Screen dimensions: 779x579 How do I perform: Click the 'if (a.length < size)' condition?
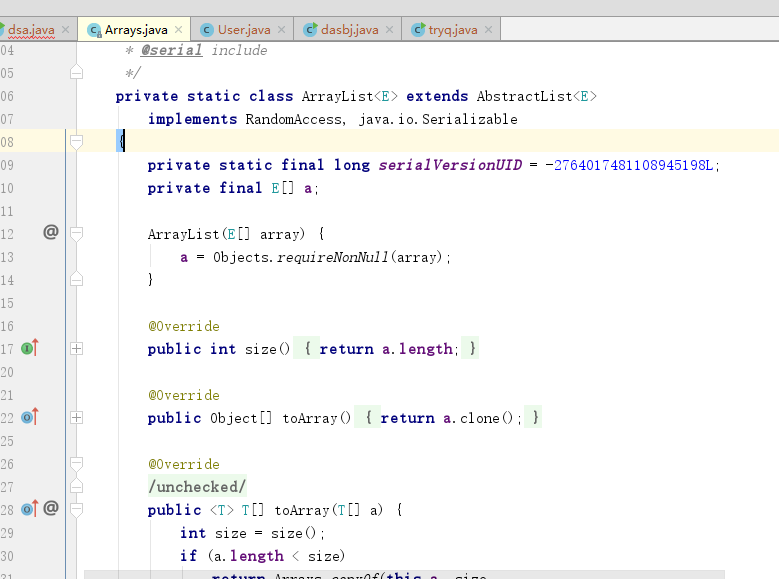pos(262,556)
